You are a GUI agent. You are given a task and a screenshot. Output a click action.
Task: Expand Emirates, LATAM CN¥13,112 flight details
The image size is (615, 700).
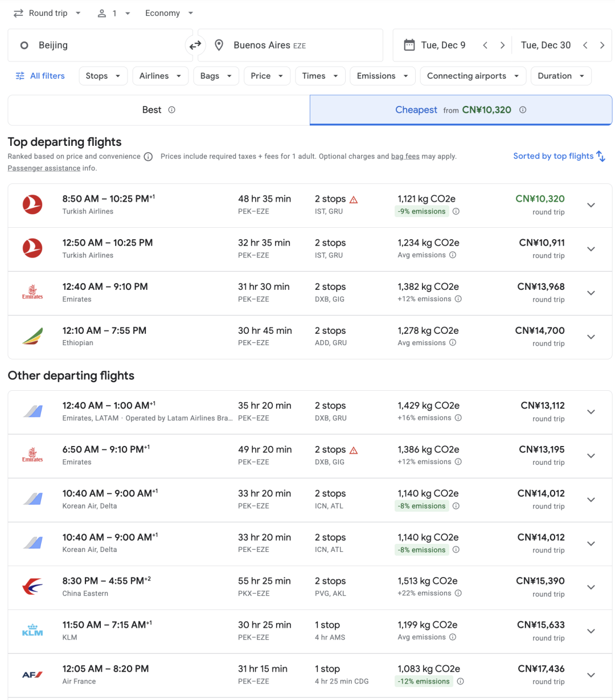(591, 412)
